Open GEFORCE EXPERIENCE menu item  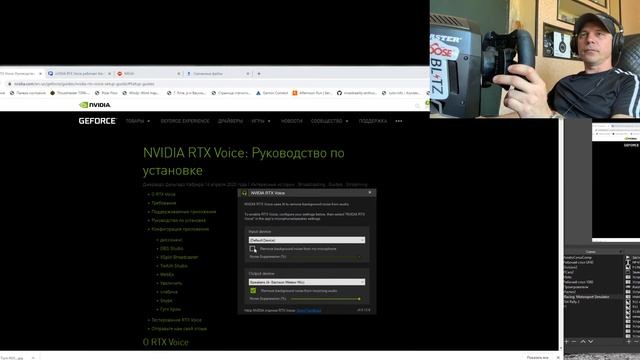pyautogui.click(x=185, y=121)
